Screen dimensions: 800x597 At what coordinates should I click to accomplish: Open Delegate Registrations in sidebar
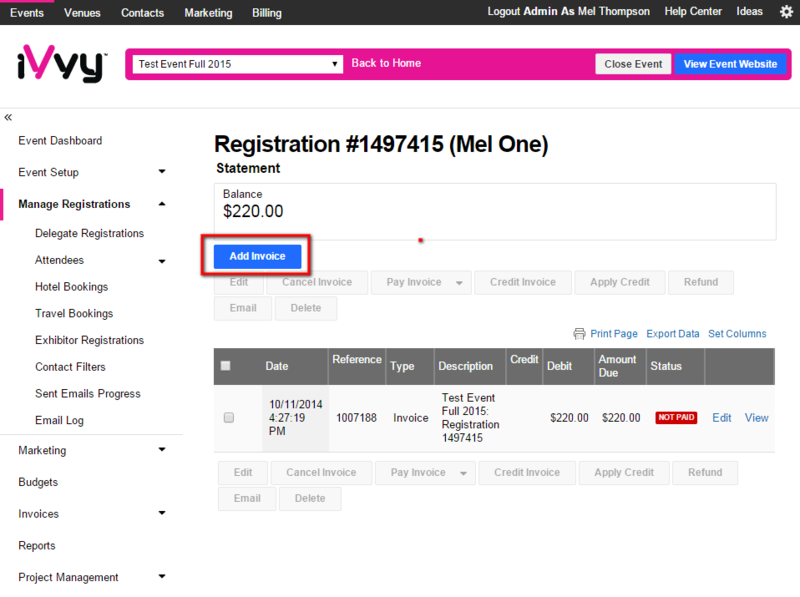89,234
